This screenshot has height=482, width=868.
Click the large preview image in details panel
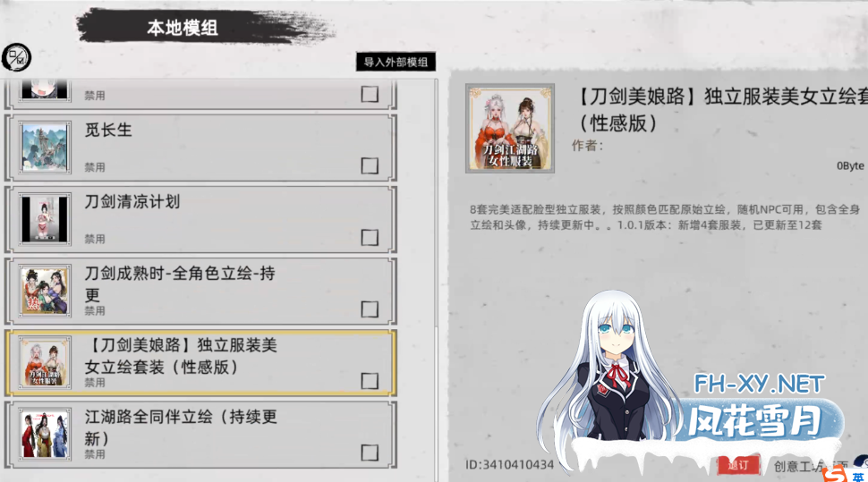[x=510, y=129]
